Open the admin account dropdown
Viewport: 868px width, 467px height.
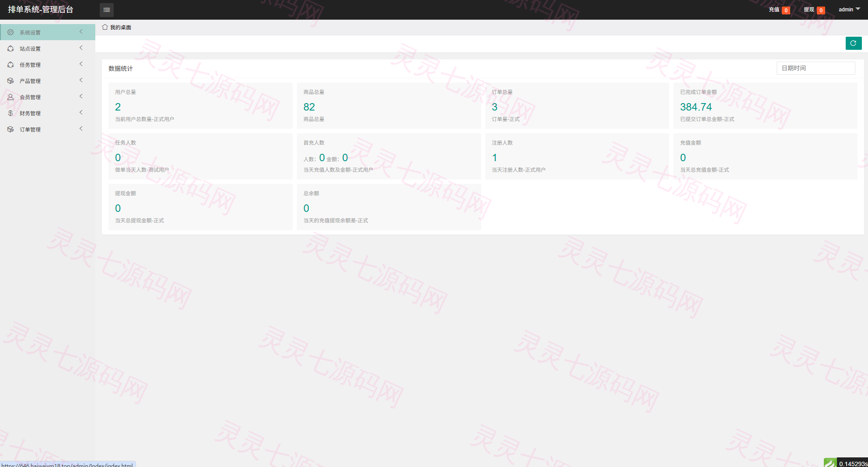coord(849,10)
